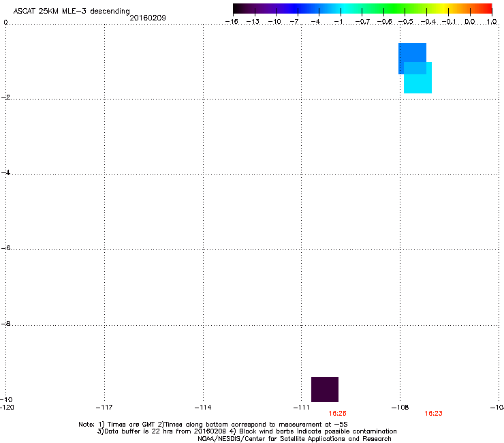Click the color scale label -4
504x443 pixels.
[315, 22]
